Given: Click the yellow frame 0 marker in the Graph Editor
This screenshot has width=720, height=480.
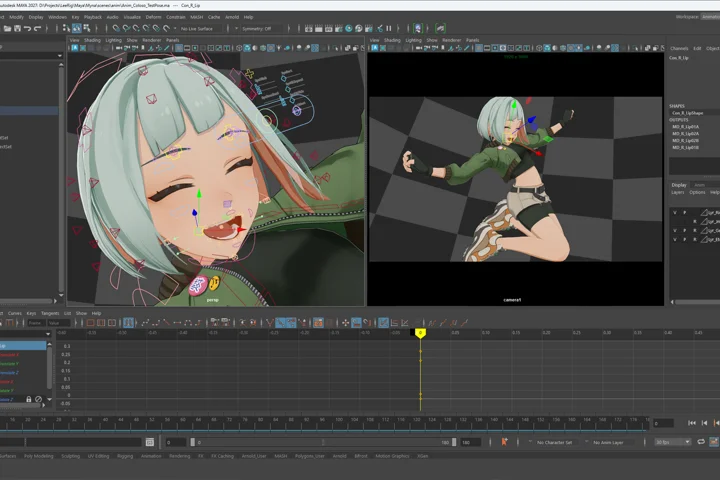Looking at the screenshot, I should click(420, 333).
